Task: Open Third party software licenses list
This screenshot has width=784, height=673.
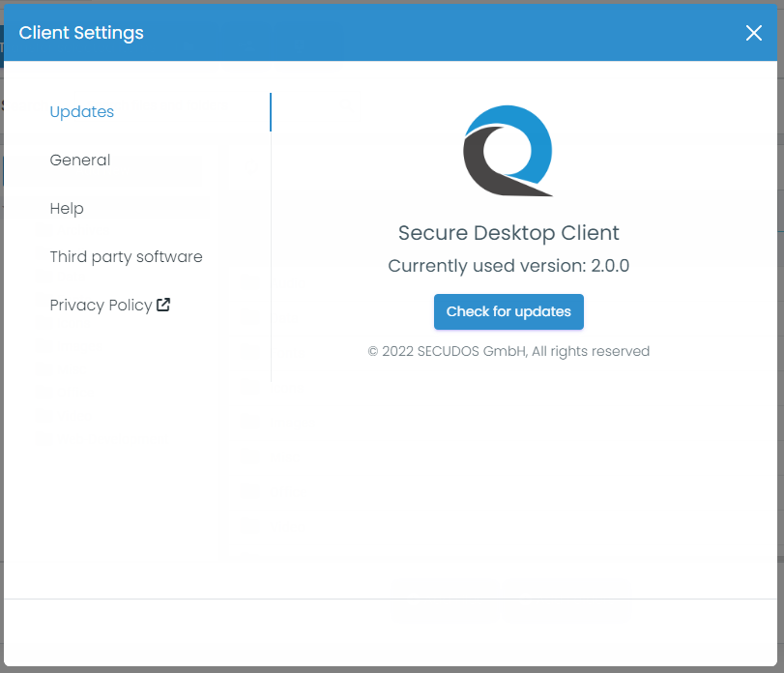Action: pyautogui.click(x=126, y=256)
